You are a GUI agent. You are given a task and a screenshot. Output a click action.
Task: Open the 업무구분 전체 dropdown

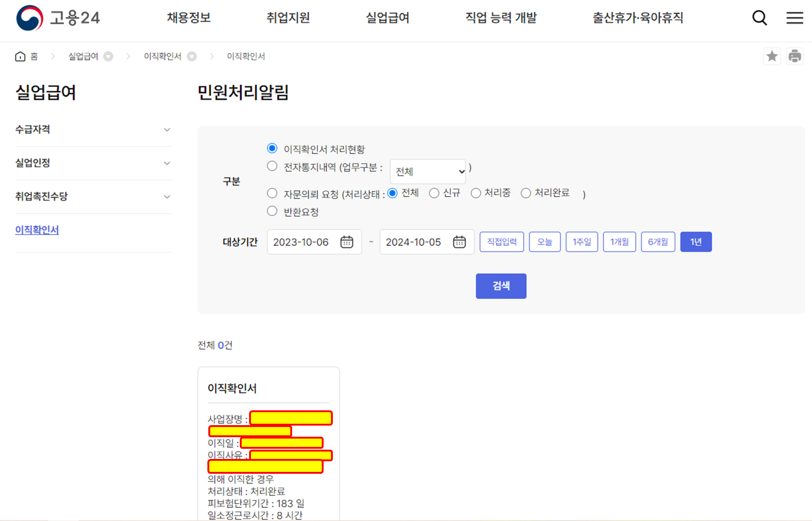427,171
